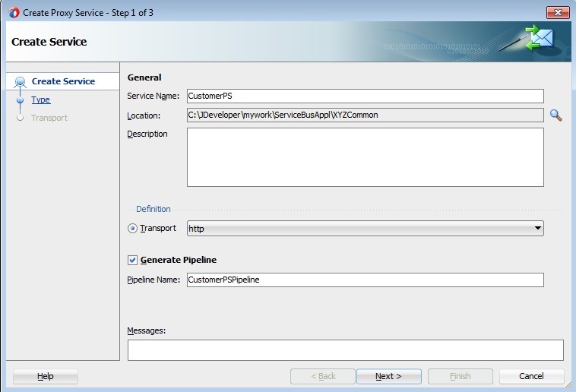This screenshot has height=392, width=576.
Task: Select the Transport radio button
Action: point(133,229)
